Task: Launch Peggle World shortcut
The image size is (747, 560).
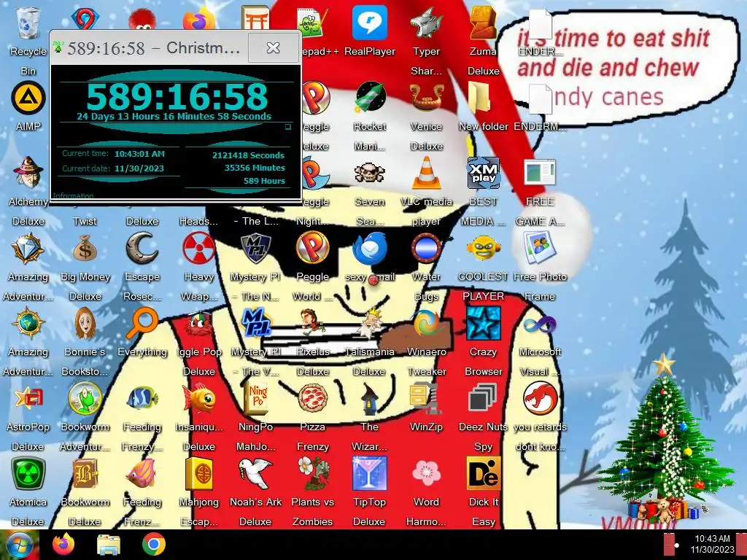Action: coord(312,248)
